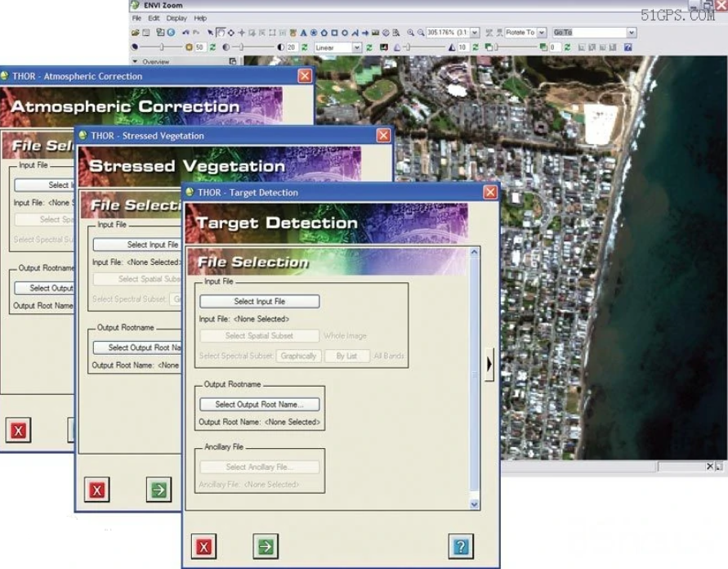728x569 pixels.
Task: Open help in the Target Detection dialog
Action: coord(461,545)
